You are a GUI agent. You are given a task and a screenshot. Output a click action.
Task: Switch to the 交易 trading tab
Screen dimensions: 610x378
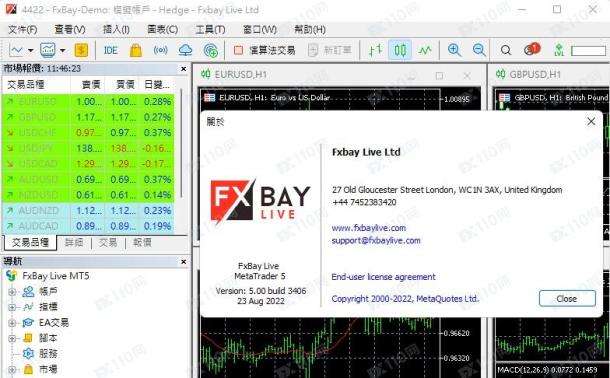pyautogui.click(x=108, y=243)
